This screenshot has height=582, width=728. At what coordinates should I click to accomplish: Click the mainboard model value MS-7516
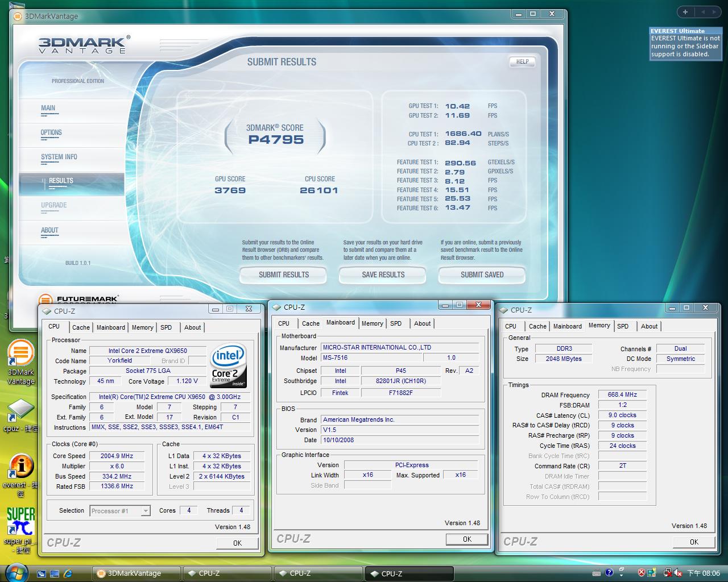pos(371,357)
